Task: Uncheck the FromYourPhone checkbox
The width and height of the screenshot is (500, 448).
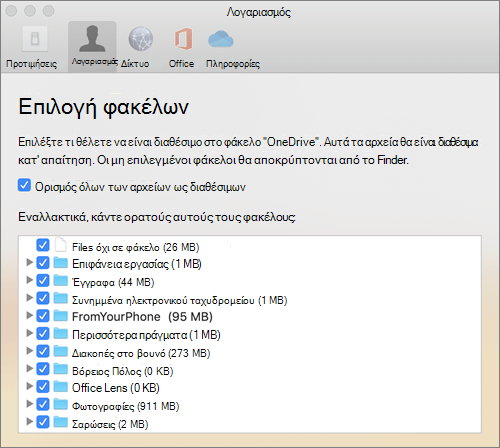Action: [43, 316]
